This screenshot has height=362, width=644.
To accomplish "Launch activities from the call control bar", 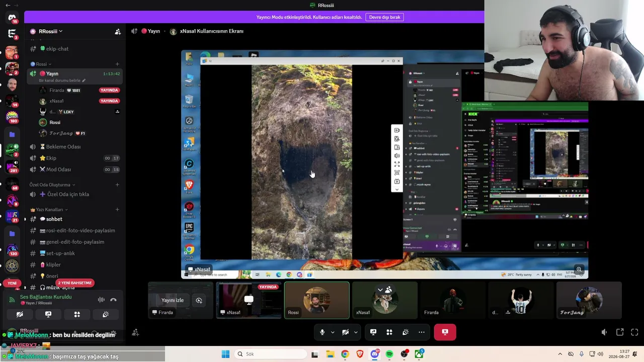I will tap(389, 332).
